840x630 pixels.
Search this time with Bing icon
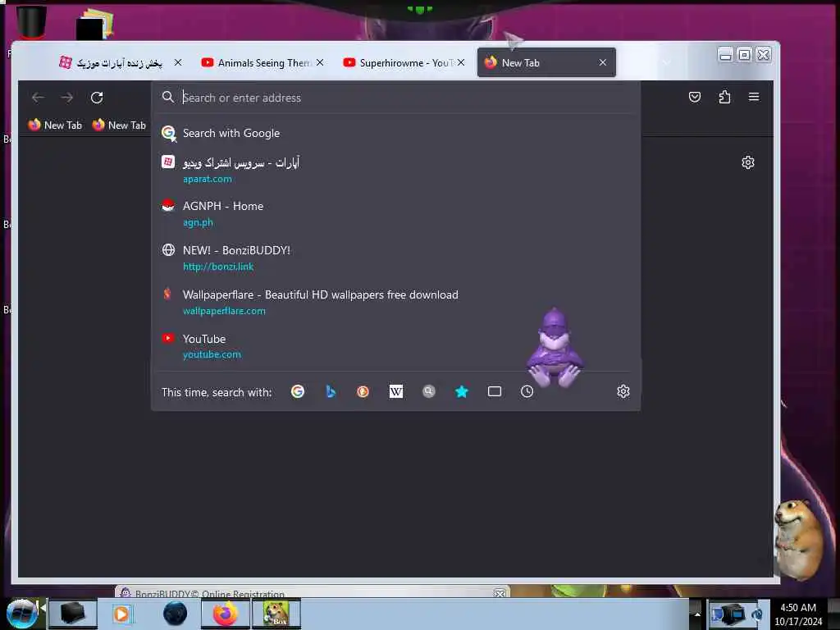(x=331, y=391)
